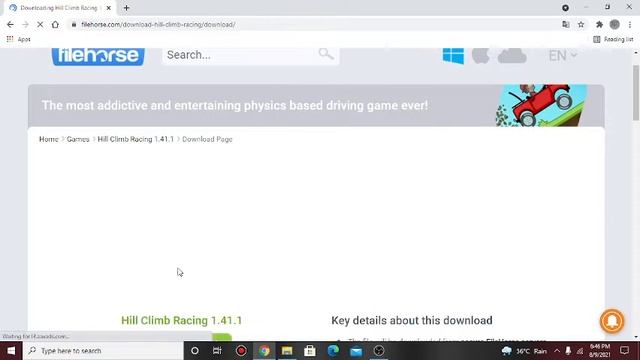Open the OBS Studio taskbar icon

tap(379, 351)
